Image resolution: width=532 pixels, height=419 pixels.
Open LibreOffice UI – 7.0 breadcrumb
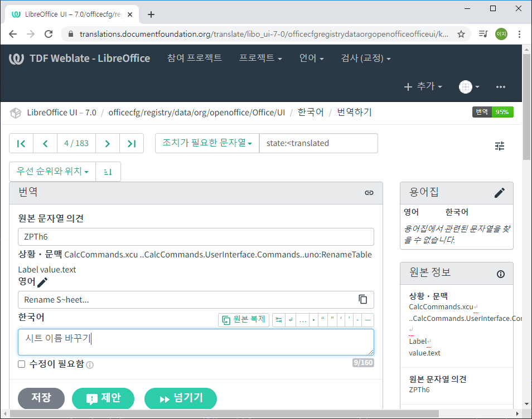(x=61, y=113)
